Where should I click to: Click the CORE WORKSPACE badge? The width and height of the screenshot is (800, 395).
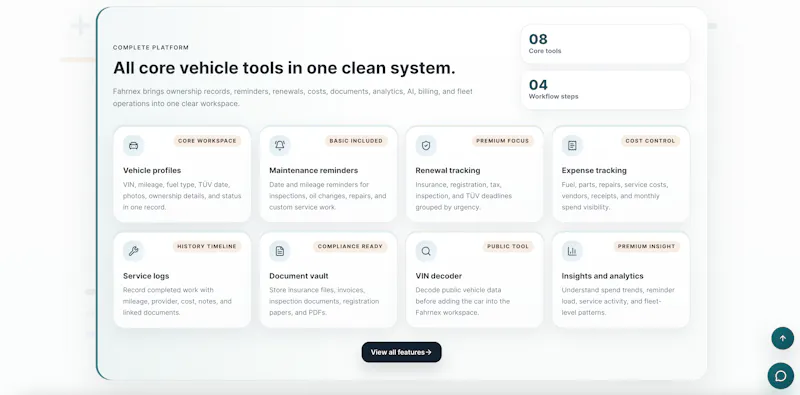pos(207,141)
